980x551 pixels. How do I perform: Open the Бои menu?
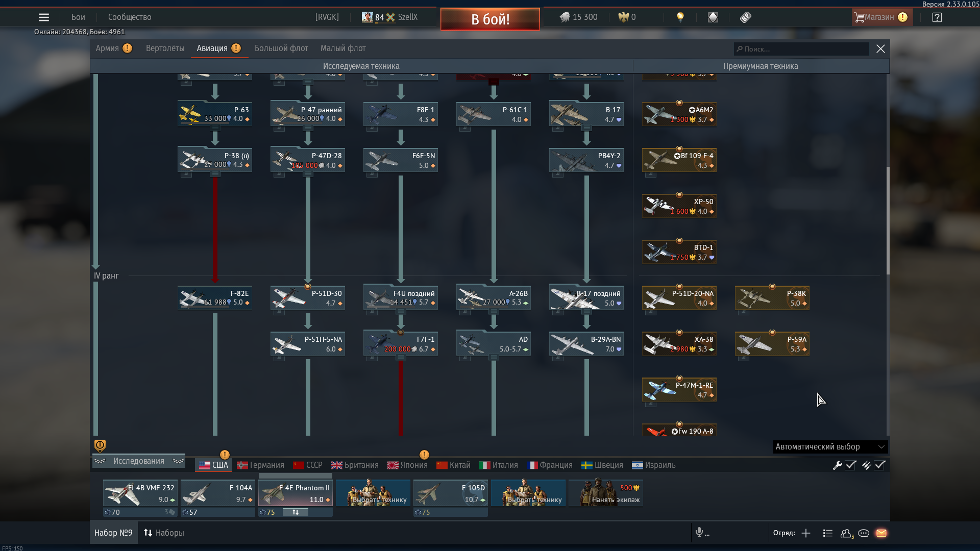click(78, 17)
